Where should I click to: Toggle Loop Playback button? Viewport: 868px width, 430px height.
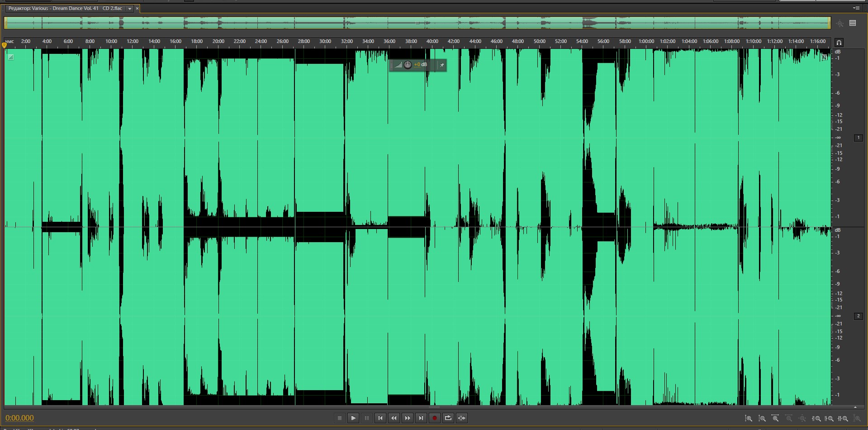coord(448,418)
